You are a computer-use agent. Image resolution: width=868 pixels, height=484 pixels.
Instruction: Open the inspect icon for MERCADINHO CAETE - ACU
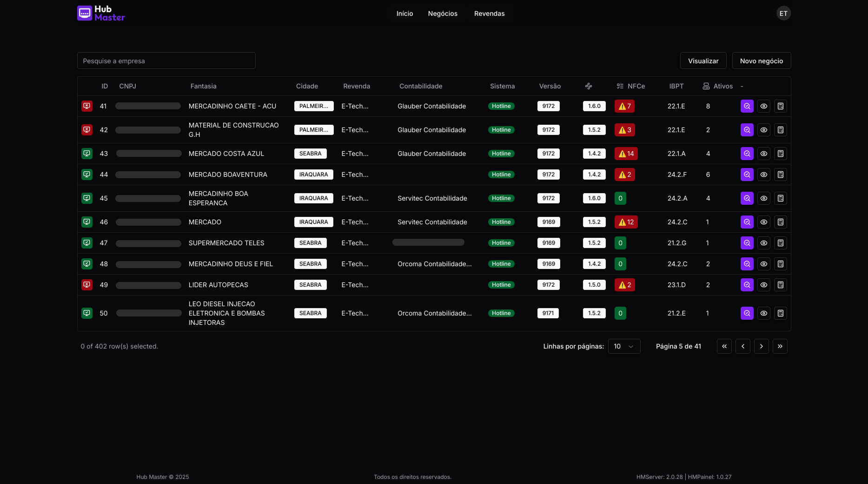pyautogui.click(x=747, y=106)
